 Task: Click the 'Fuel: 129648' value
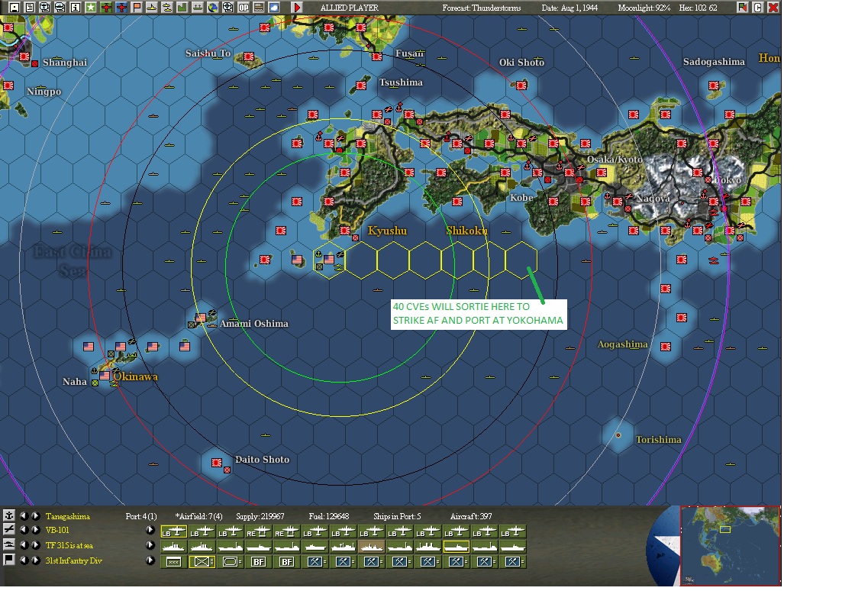point(329,516)
